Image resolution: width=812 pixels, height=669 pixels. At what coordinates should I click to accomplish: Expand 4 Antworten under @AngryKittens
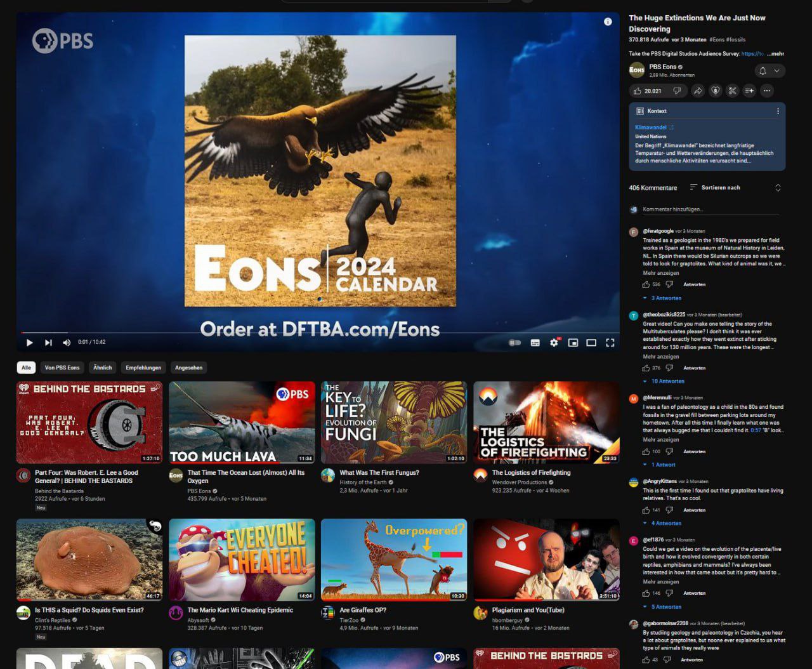click(x=662, y=524)
